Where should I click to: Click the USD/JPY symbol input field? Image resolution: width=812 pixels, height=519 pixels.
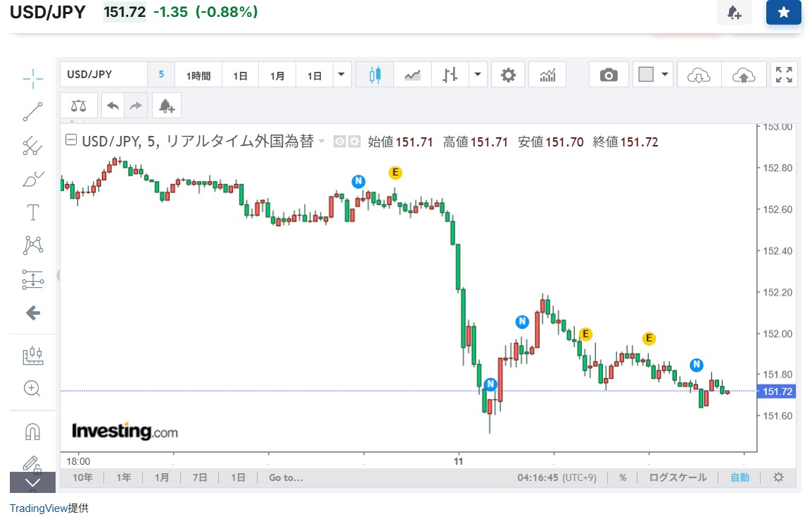103,75
